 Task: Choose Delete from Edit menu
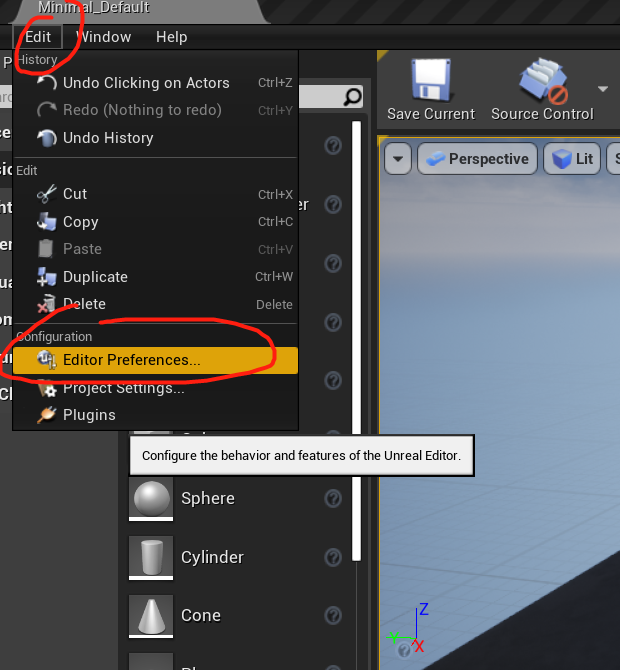click(x=156, y=304)
